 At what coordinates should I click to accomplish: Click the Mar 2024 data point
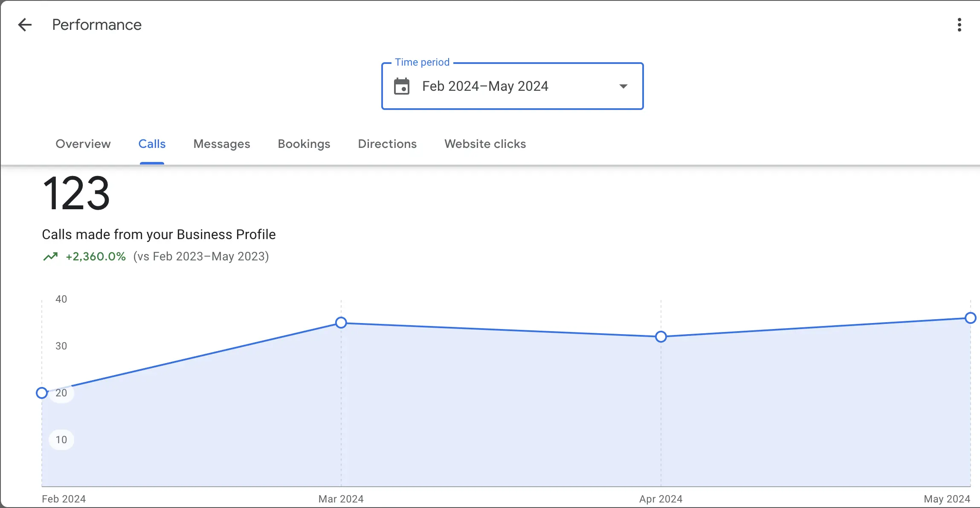[341, 323]
